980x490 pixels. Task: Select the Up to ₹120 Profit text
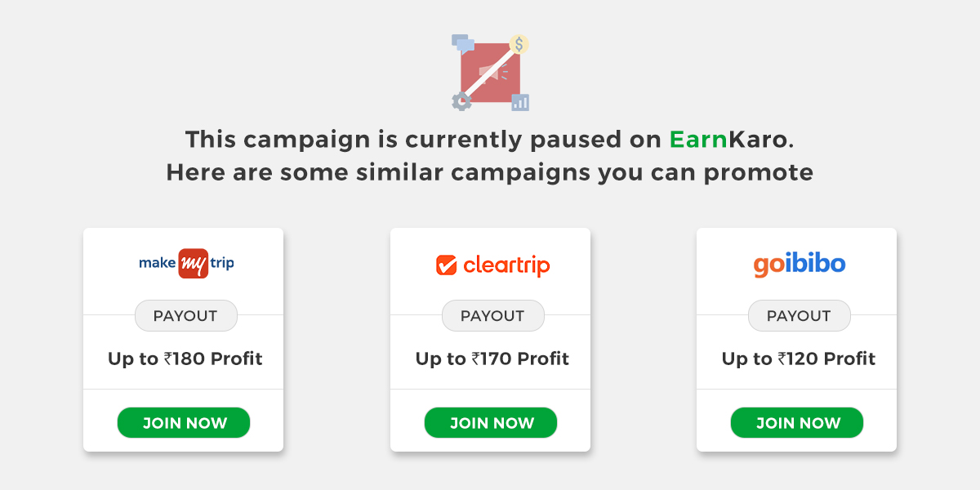[799, 358]
